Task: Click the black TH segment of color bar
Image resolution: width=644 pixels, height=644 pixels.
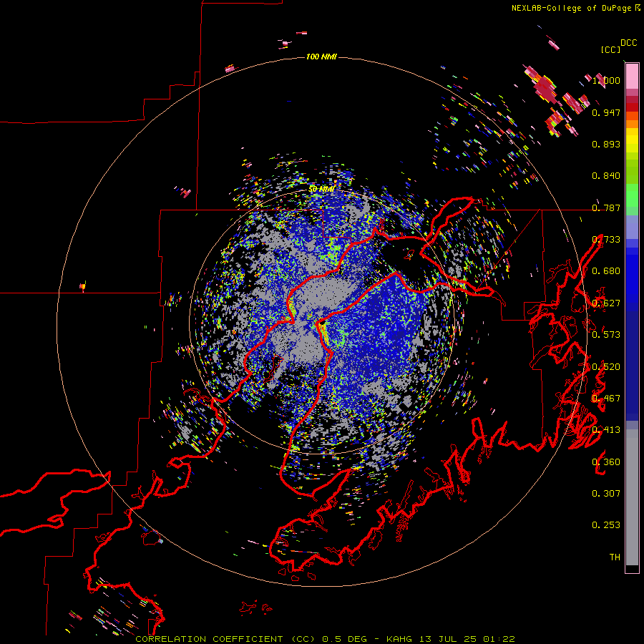Action: point(632,569)
